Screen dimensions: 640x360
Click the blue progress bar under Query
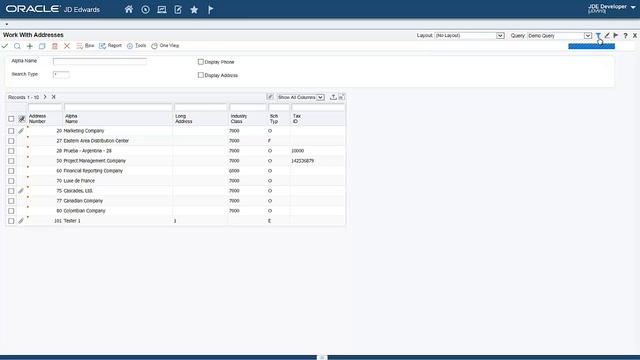(591, 46)
